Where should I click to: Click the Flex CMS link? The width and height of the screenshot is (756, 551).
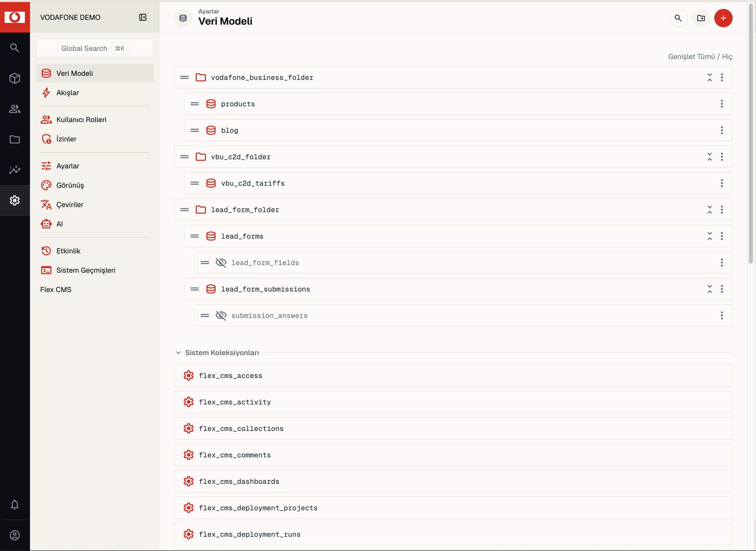[56, 289]
